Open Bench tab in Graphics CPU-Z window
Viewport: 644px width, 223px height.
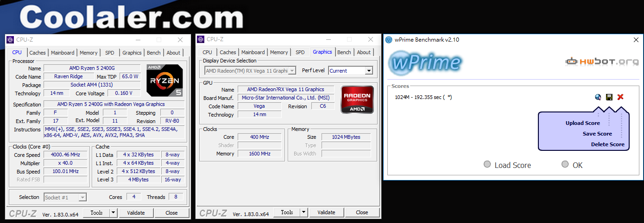344,52
